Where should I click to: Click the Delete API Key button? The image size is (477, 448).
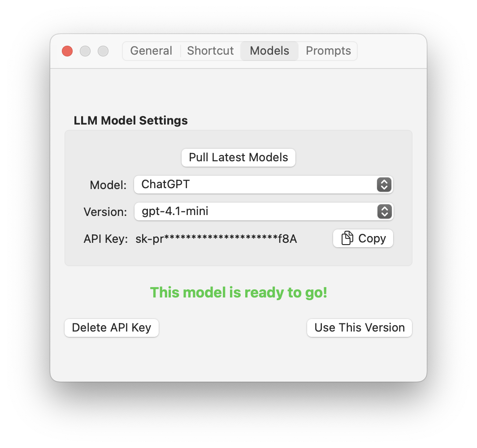pyautogui.click(x=112, y=327)
